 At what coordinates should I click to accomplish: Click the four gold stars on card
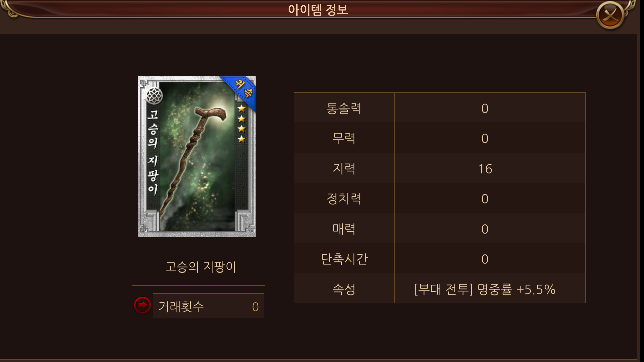[241, 124]
